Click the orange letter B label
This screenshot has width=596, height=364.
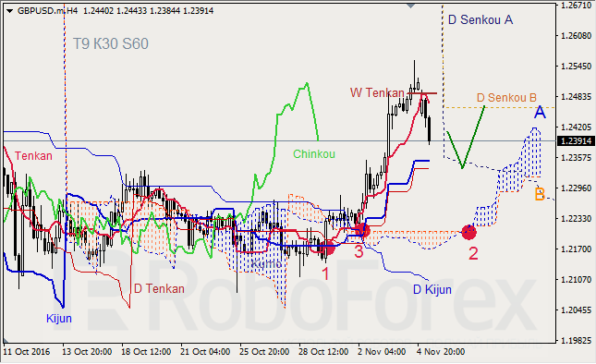540,194
